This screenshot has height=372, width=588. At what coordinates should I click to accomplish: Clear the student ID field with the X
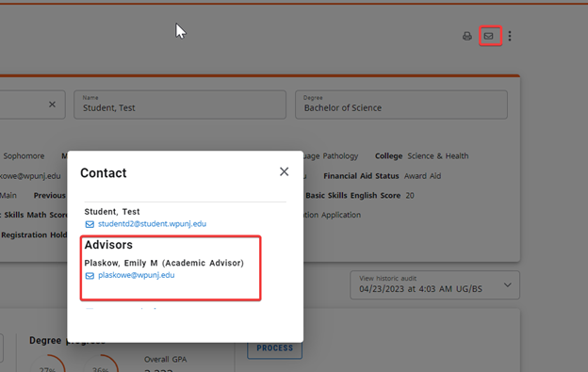[52, 105]
